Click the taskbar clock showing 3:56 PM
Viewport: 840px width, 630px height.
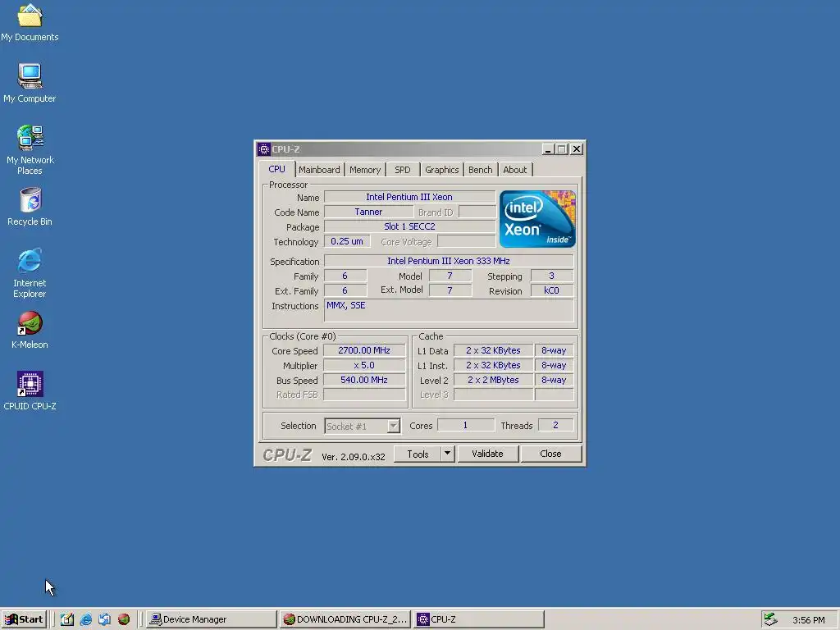click(x=808, y=620)
